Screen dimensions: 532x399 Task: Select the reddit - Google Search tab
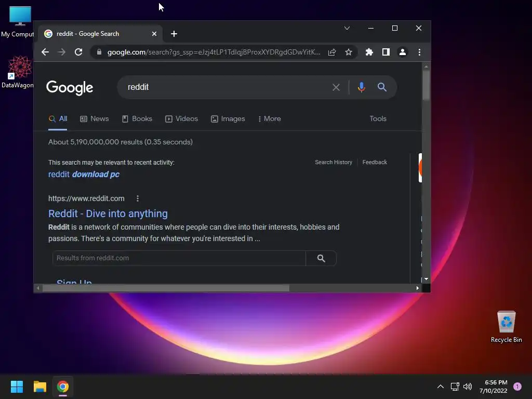100,34
